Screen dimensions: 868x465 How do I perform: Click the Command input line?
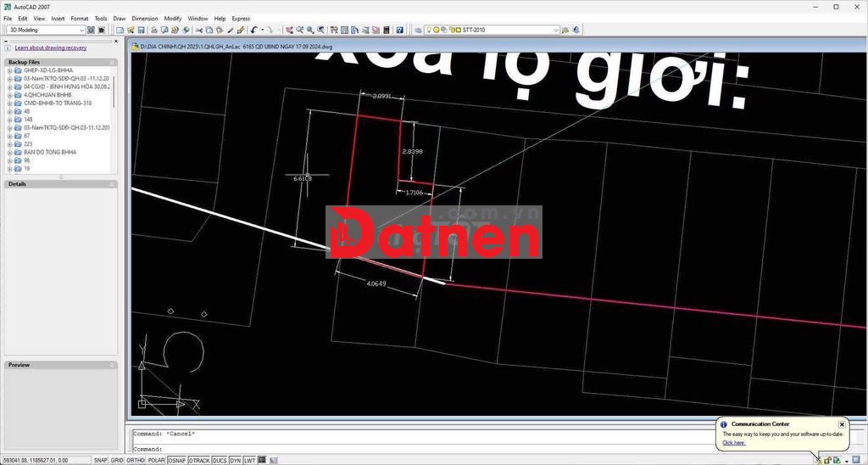click(424, 449)
